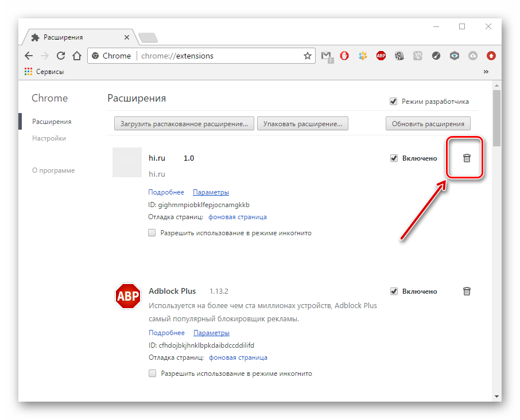520x420 pixels.
Task: Open the Gmail checker toolbar icon
Action: tap(327, 56)
